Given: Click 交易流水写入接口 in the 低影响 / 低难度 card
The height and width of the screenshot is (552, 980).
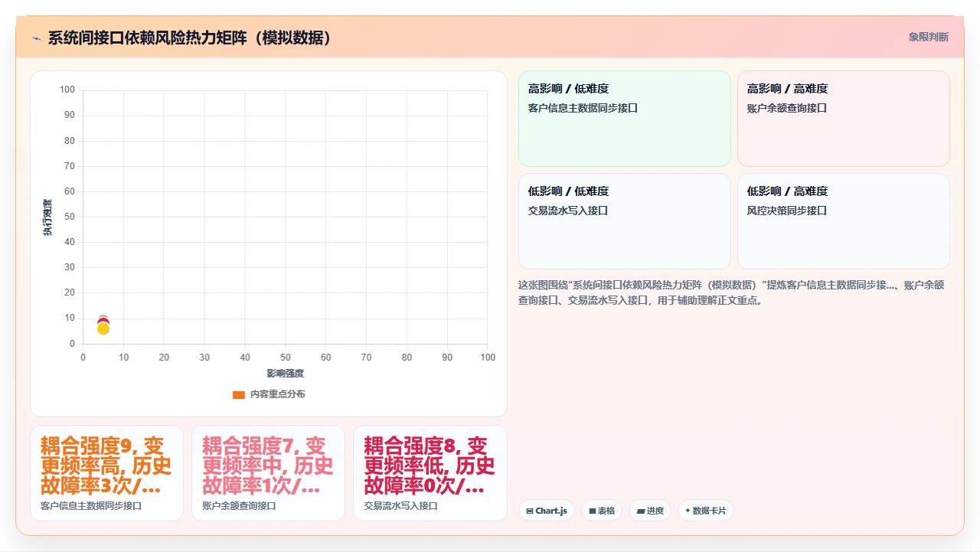Looking at the screenshot, I should pos(568,211).
